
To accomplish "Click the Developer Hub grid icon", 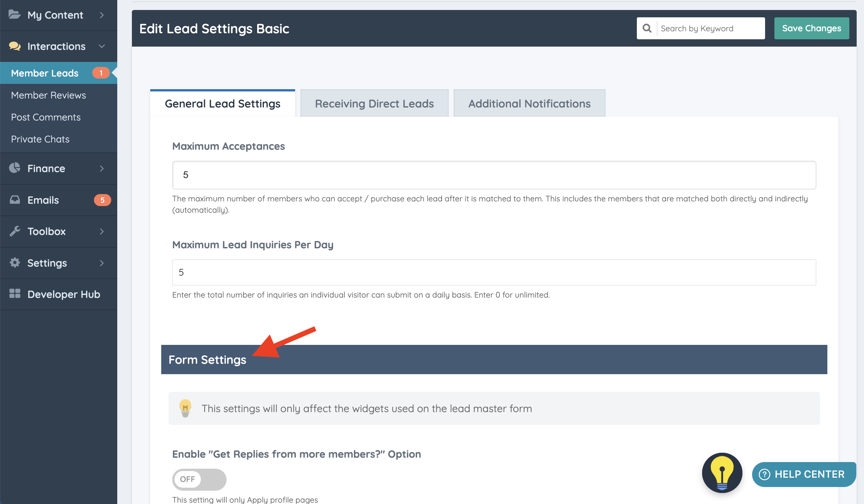I will tap(15, 294).
